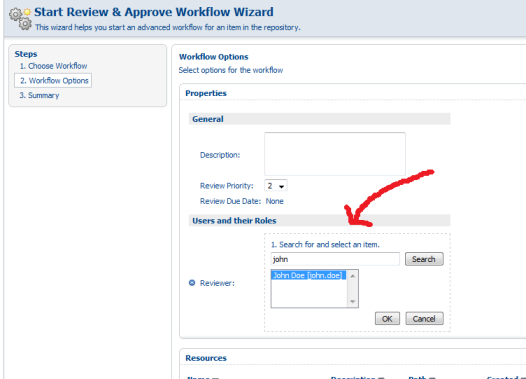
Task: Click the Reviewer label
Action: click(x=217, y=283)
